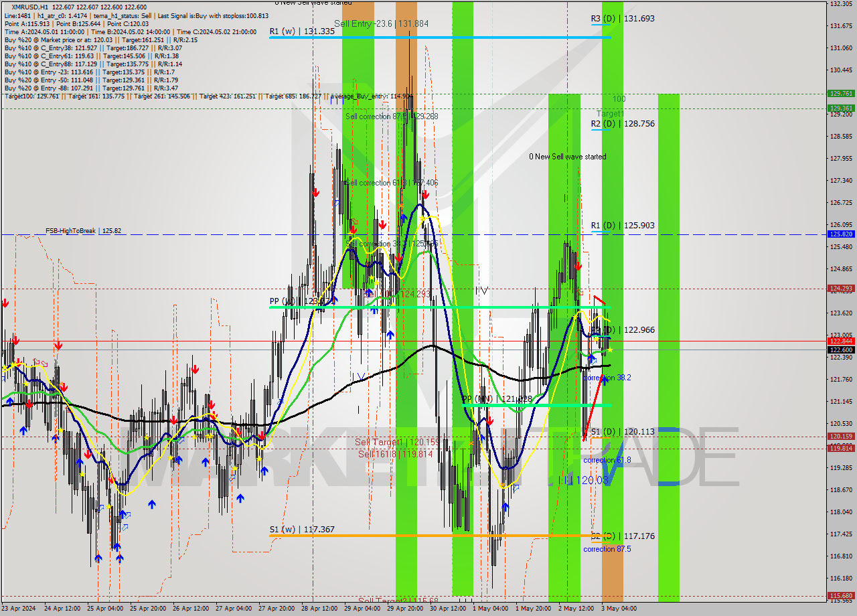The width and height of the screenshot is (857, 616).
Task: Click the current price 122.600 axis tag
Action: (841, 350)
